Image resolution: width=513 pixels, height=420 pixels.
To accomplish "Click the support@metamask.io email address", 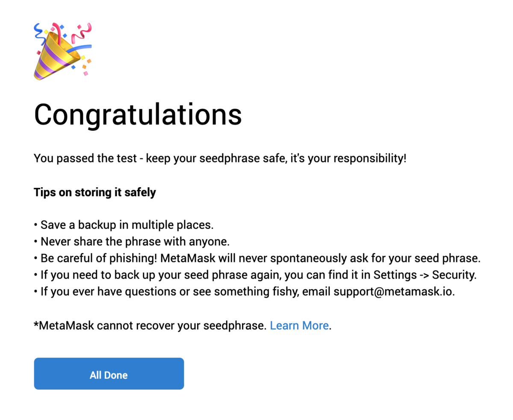I will tap(393, 292).
